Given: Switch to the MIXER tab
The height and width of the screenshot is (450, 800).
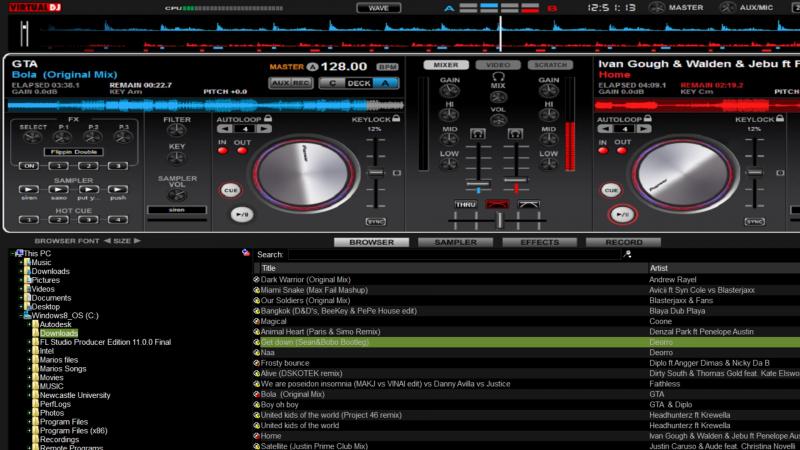Looking at the screenshot, I should (446, 65).
